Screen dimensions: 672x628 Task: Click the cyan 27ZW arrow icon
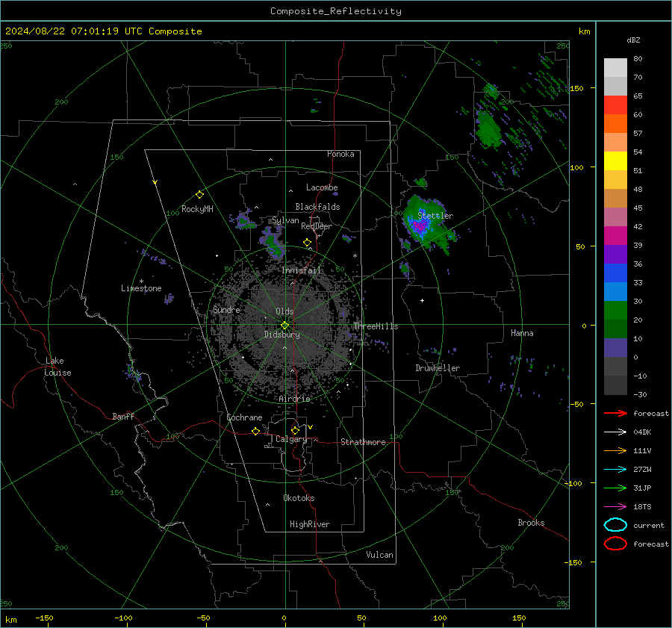(x=615, y=470)
